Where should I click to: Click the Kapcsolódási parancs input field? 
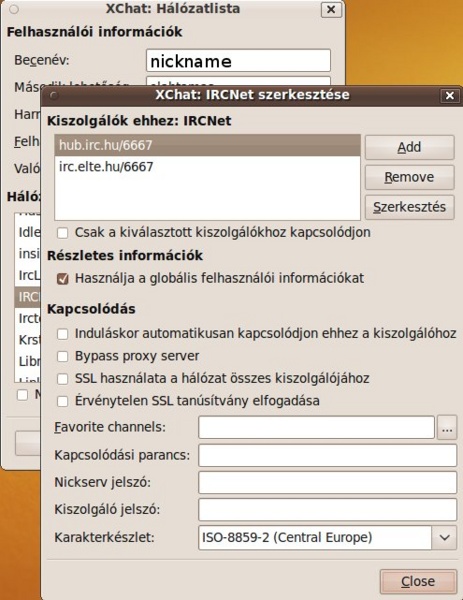point(328,455)
